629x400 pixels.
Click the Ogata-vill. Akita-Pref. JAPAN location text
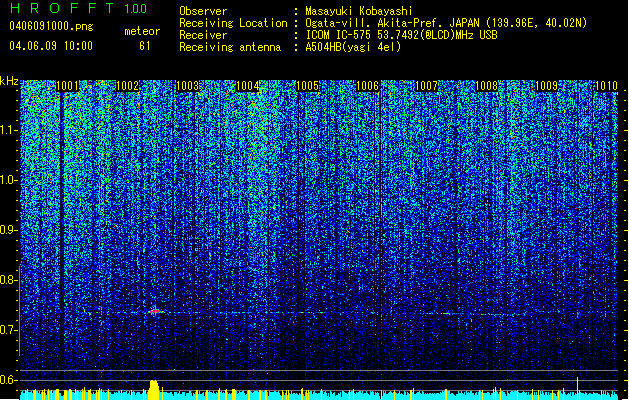tap(446, 23)
